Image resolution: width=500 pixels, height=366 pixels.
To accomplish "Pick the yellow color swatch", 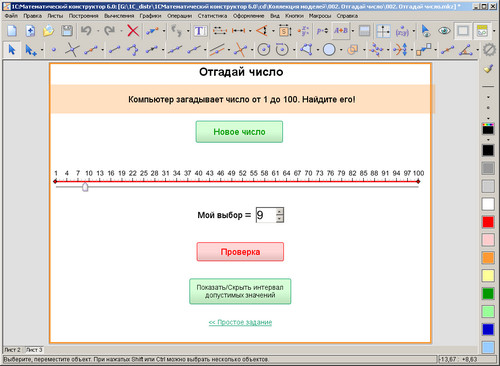I will 488,276.
